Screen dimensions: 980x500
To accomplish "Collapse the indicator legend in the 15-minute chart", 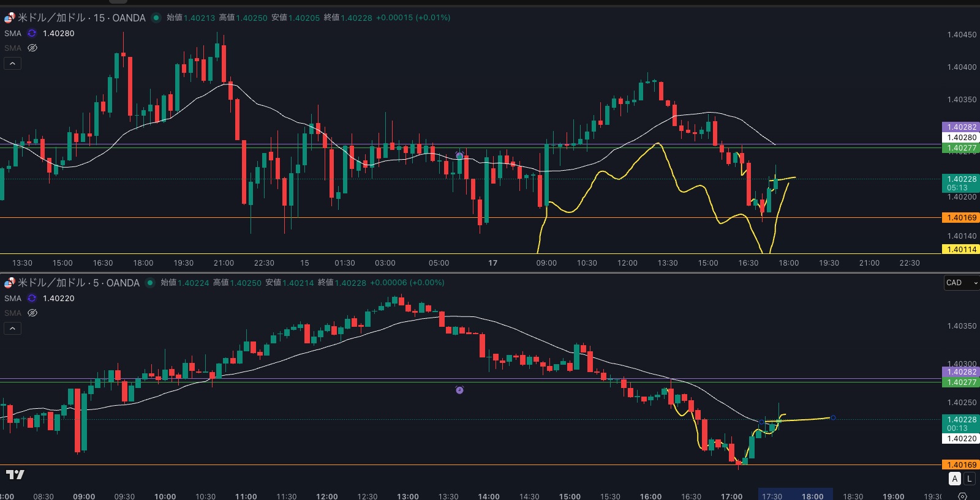I will click(12, 64).
